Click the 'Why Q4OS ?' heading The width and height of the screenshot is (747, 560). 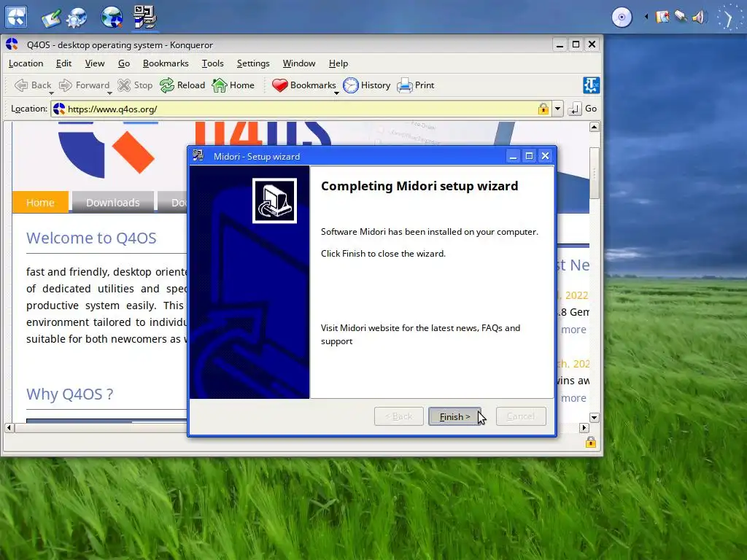[x=69, y=394]
